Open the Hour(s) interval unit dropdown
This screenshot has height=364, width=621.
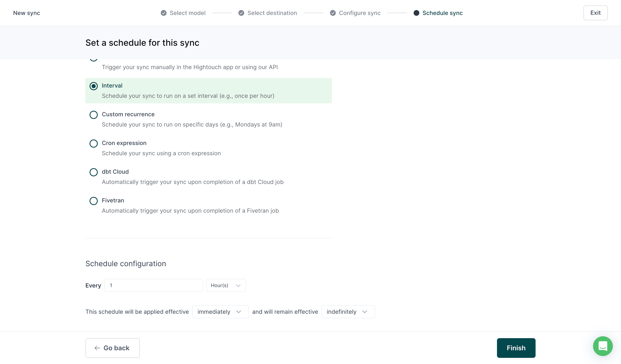point(226,285)
